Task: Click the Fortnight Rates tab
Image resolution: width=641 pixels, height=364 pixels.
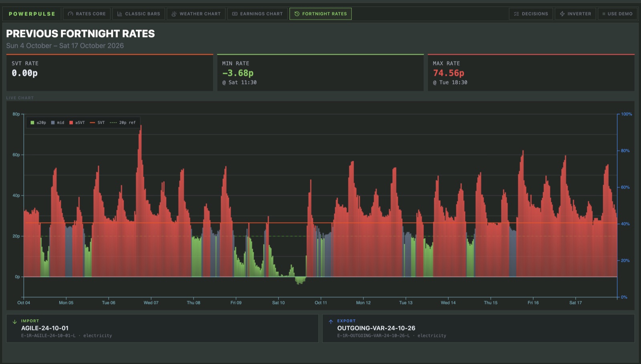Action: tap(320, 14)
